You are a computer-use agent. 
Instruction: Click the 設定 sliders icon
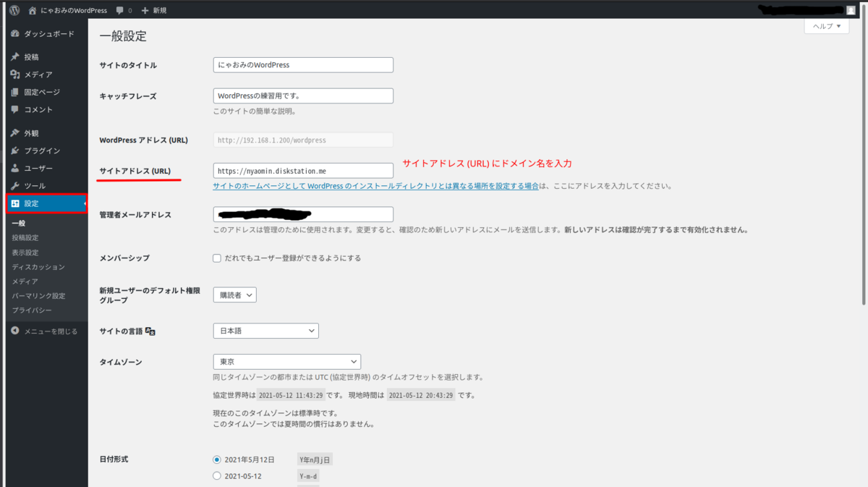pyautogui.click(x=15, y=203)
